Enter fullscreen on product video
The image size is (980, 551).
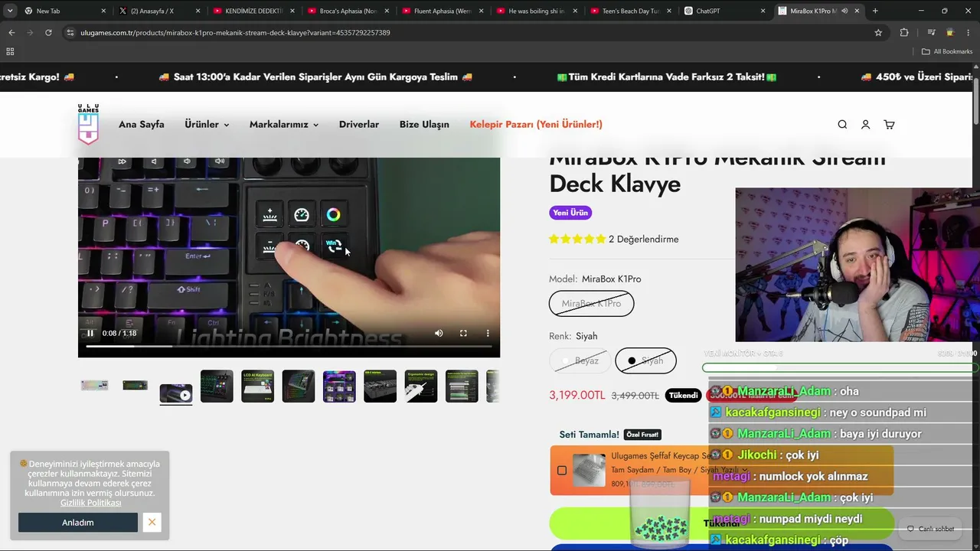click(x=463, y=333)
